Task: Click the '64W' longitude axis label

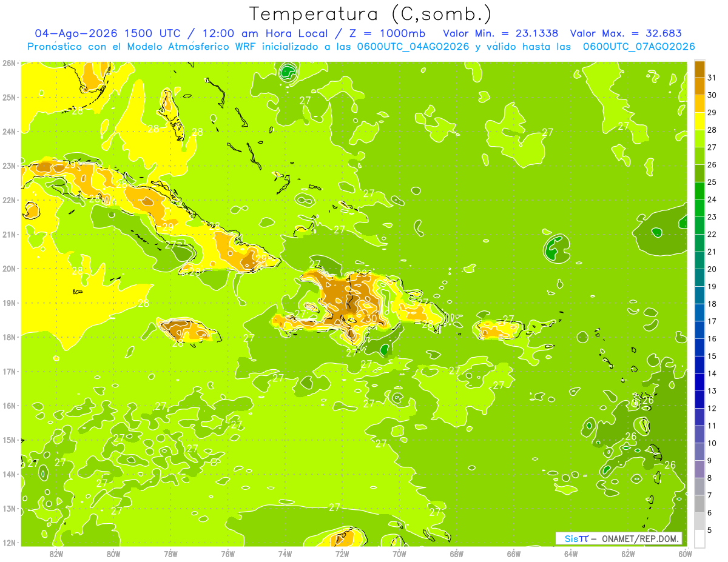Action: click(571, 554)
